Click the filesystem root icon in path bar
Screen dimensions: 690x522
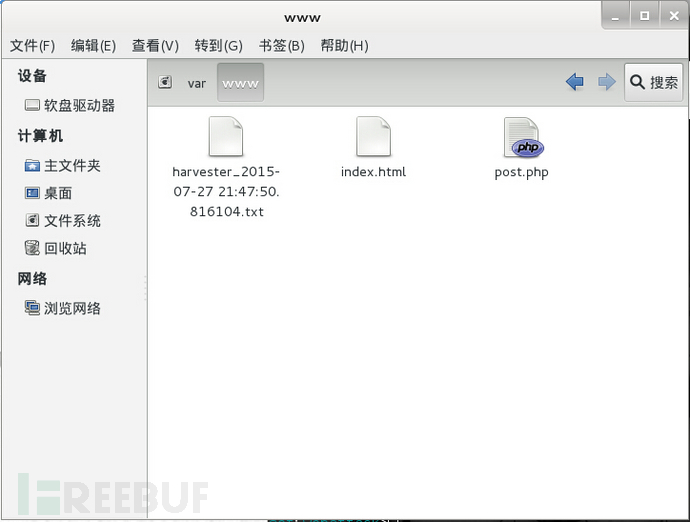coord(165,82)
